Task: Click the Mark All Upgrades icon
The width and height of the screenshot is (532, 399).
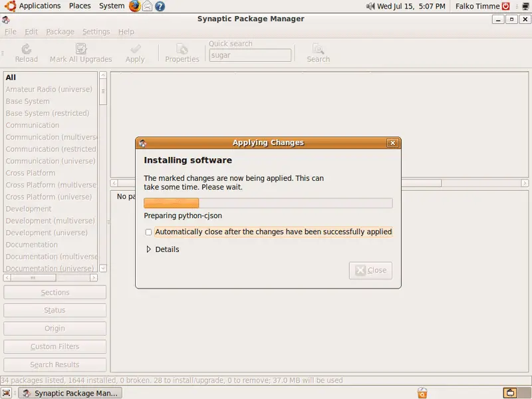Action: [80, 49]
